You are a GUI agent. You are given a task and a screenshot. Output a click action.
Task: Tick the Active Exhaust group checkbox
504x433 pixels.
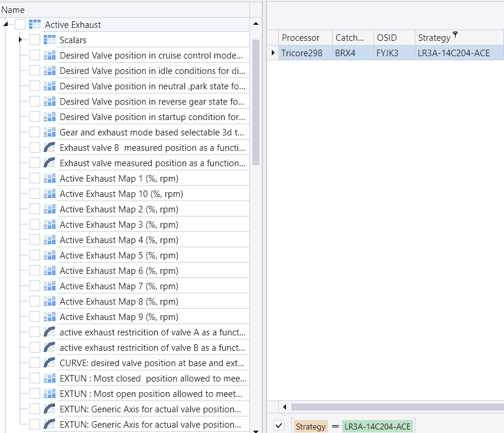coord(20,24)
